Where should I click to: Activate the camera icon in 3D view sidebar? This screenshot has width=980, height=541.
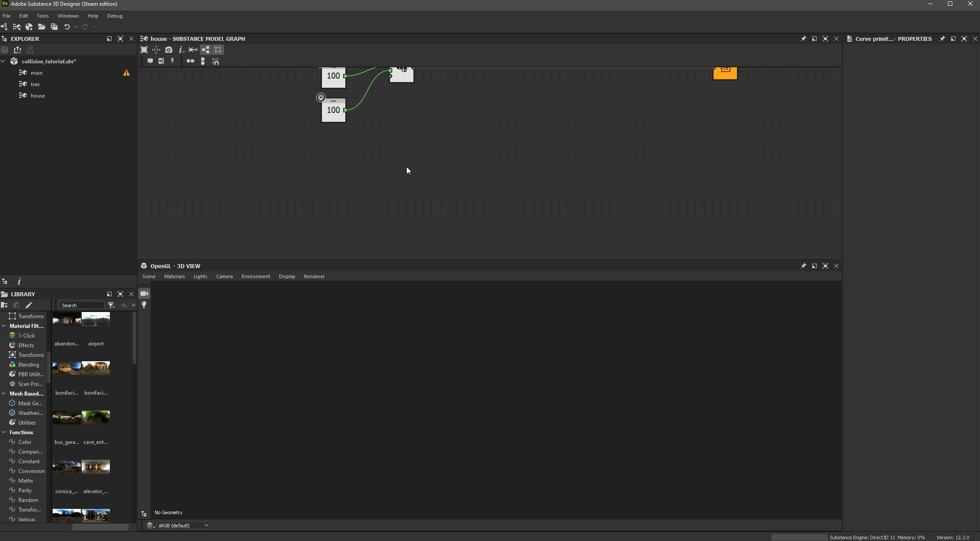pos(144,294)
